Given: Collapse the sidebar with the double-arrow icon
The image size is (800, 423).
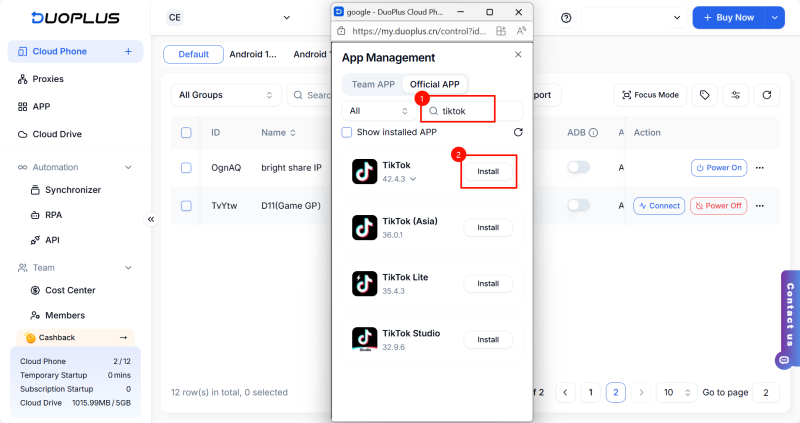Looking at the screenshot, I should tap(151, 219).
